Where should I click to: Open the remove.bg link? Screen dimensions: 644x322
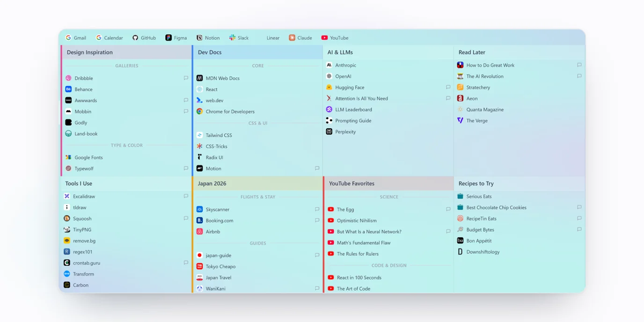[x=84, y=241]
